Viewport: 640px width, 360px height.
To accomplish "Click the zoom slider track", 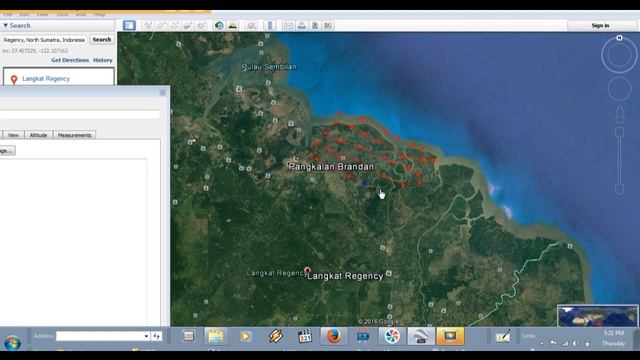I will pos(619,161).
